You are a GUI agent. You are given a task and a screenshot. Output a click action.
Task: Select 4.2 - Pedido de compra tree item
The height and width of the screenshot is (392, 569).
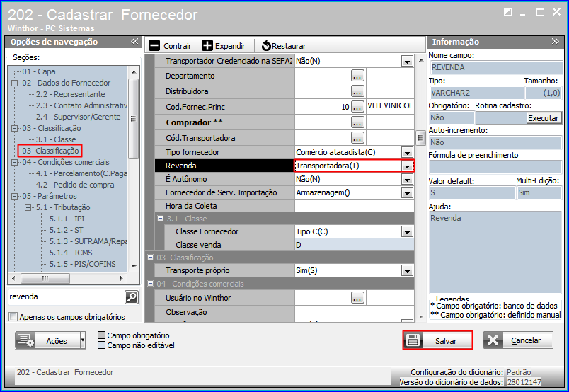pos(75,185)
